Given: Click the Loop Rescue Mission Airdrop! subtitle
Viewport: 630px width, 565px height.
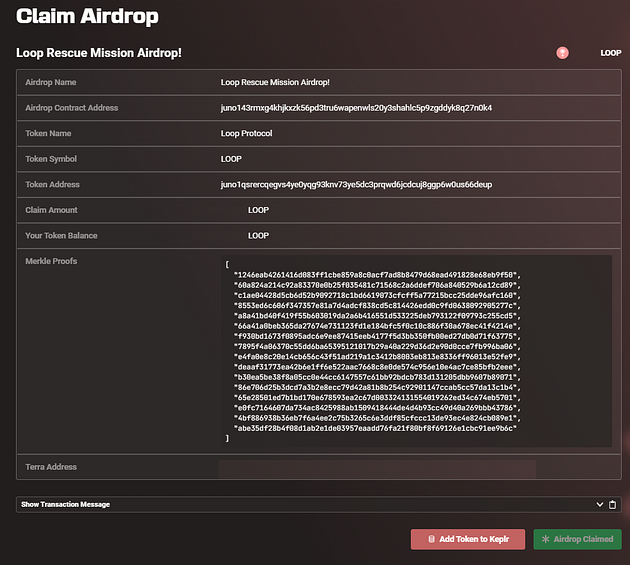Looking at the screenshot, I should (99, 53).
